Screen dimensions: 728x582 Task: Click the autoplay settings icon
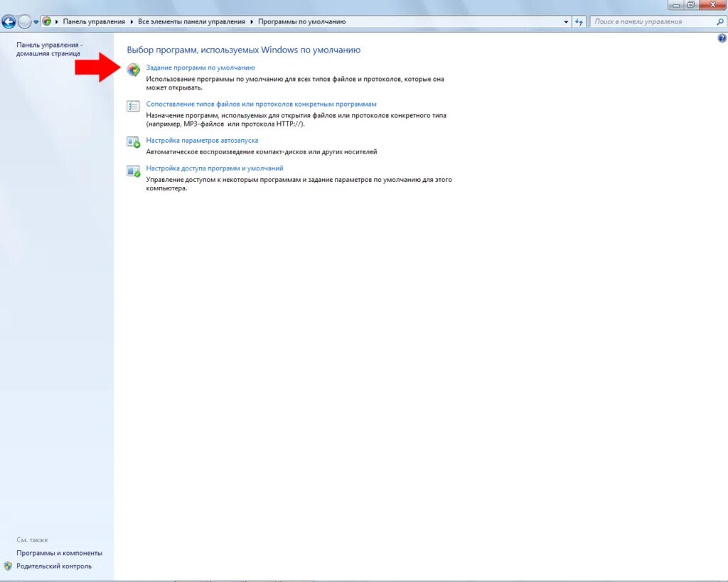point(133,142)
